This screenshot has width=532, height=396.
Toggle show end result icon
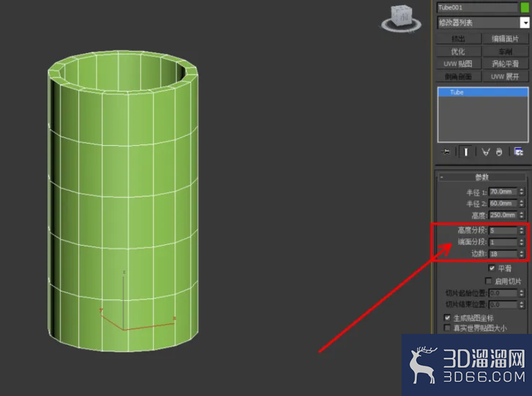pos(466,152)
